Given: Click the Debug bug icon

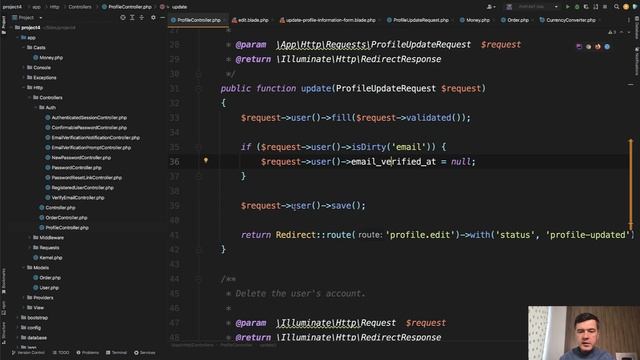Looking at the screenshot, I should [577, 7].
